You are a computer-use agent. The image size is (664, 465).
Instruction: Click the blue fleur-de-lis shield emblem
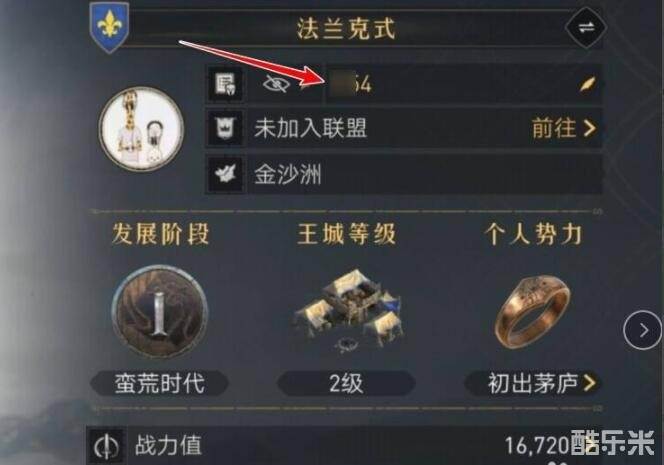(110, 27)
